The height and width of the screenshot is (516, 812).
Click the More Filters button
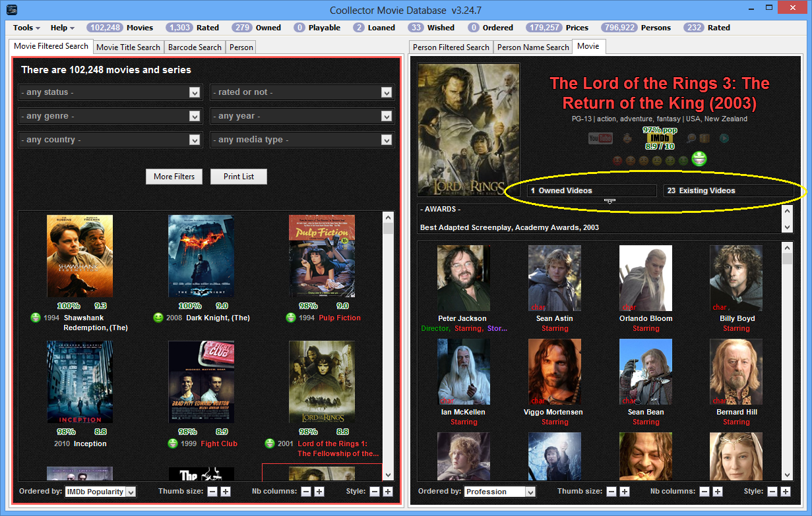pyautogui.click(x=174, y=177)
